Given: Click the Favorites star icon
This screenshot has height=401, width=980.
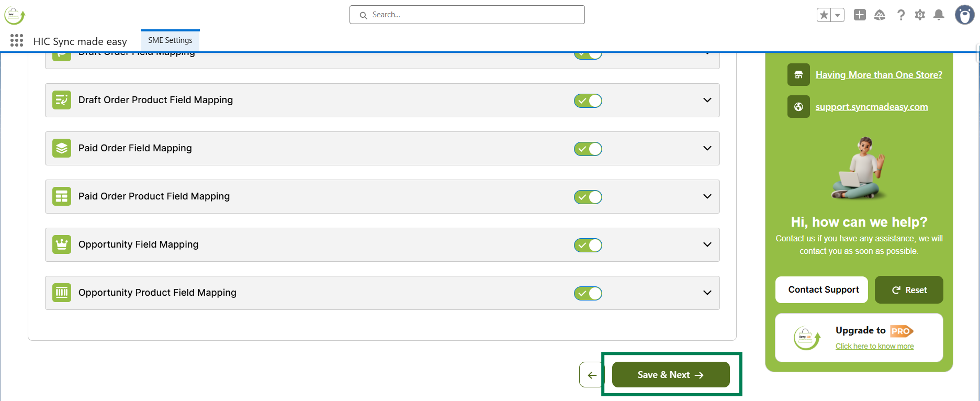Looking at the screenshot, I should (x=824, y=15).
